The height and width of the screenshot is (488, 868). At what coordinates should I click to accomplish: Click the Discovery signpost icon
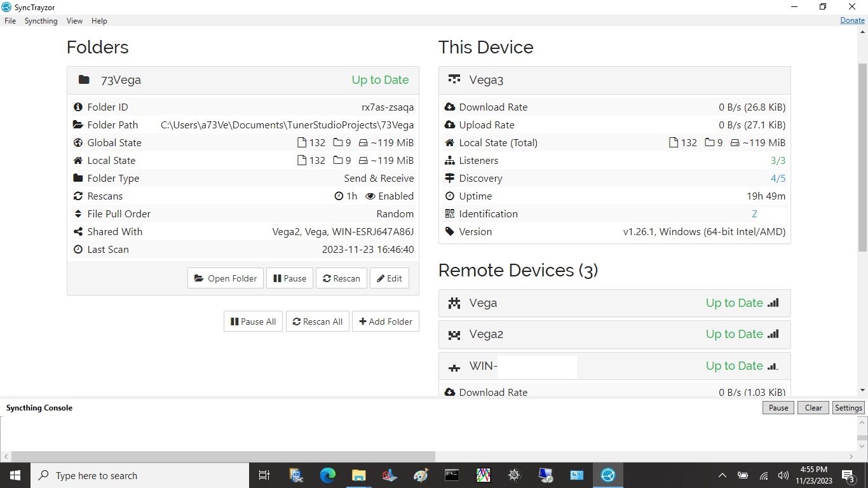tap(450, 179)
